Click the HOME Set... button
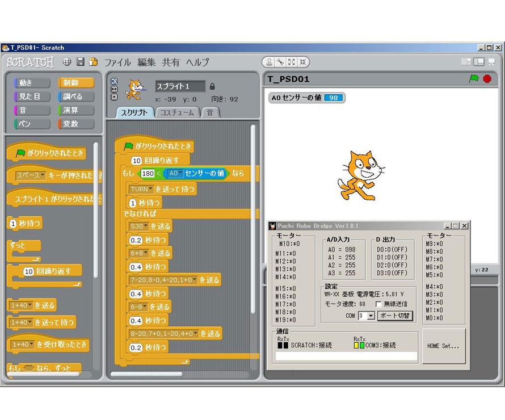This screenshot has width=505, height=420. (444, 346)
